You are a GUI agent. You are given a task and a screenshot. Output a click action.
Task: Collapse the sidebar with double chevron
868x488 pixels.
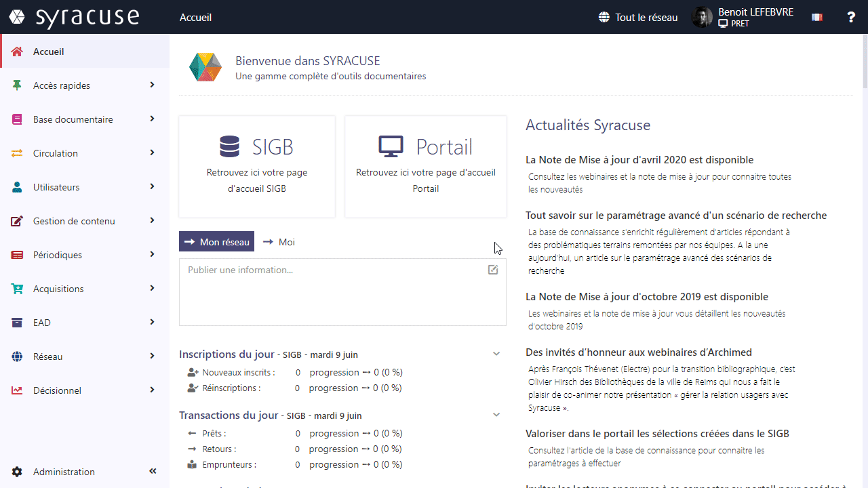pyautogui.click(x=153, y=471)
